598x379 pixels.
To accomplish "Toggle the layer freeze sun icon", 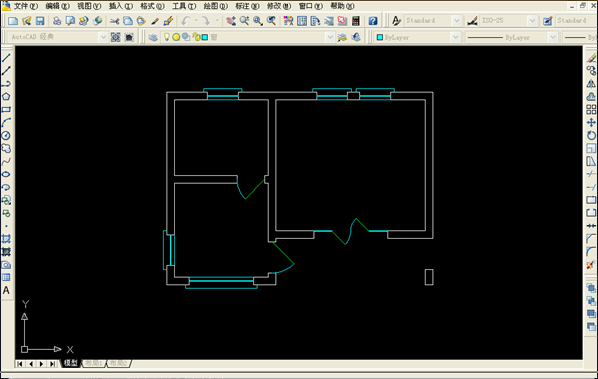I will [x=176, y=37].
